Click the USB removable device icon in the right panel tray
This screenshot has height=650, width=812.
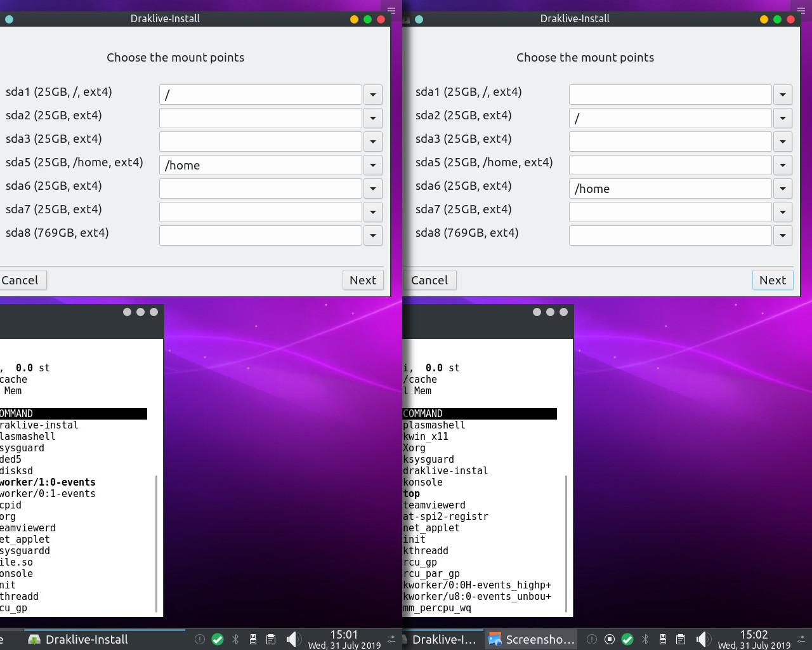pos(663,639)
